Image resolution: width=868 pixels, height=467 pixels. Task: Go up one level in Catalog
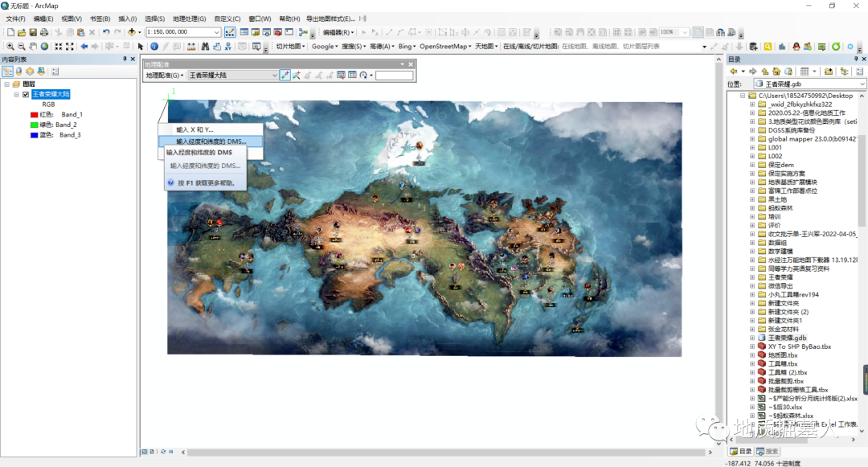click(765, 72)
